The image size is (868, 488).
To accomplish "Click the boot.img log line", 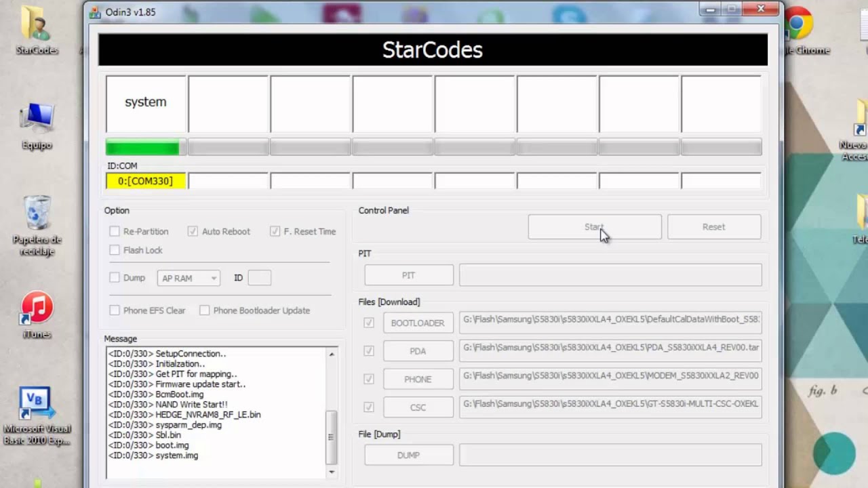I will pyautogui.click(x=149, y=445).
